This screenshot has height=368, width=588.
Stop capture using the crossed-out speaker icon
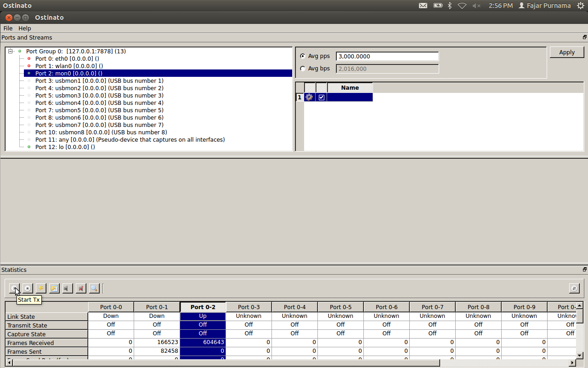(81, 288)
